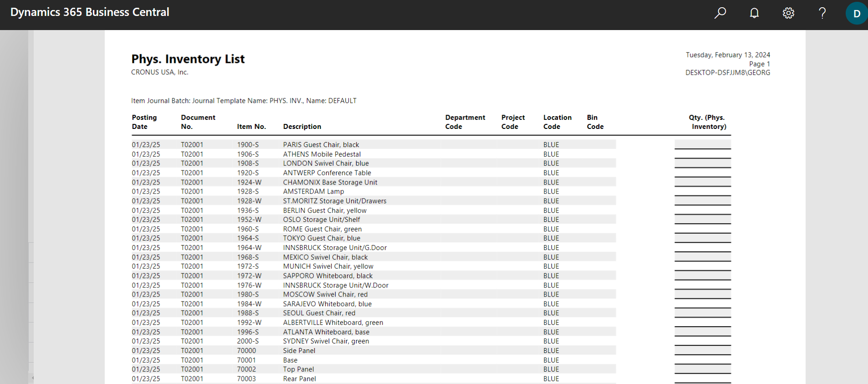Image resolution: width=868 pixels, height=384 pixels.
Task: Open the help question mark
Action: coord(822,13)
